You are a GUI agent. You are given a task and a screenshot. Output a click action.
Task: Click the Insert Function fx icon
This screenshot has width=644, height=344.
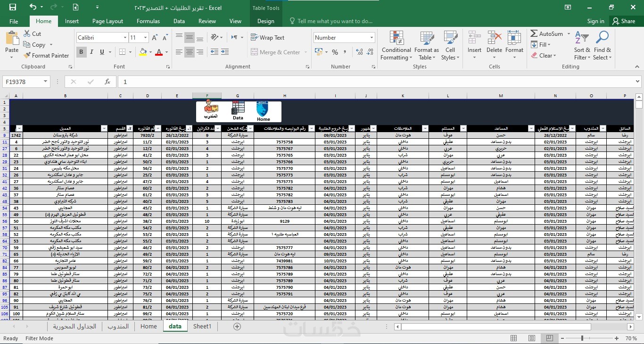pos(107,82)
